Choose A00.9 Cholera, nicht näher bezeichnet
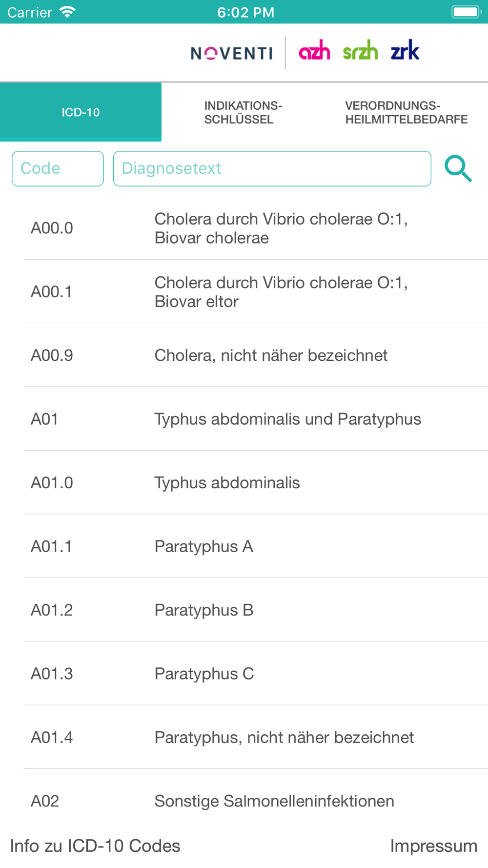 [256, 355]
